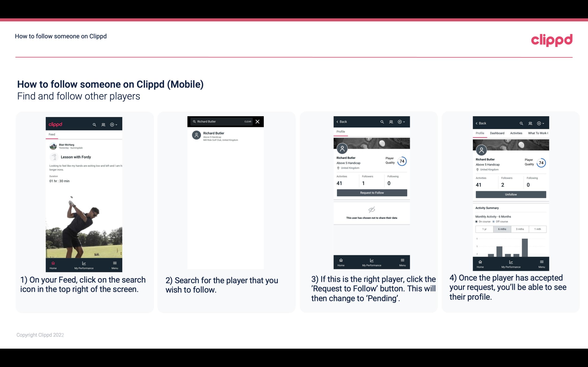The width and height of the screenshot is (588, 367).
Task: Click the 'Unfollow' button on Richard Butler's profile
Action: click(511, 194)
